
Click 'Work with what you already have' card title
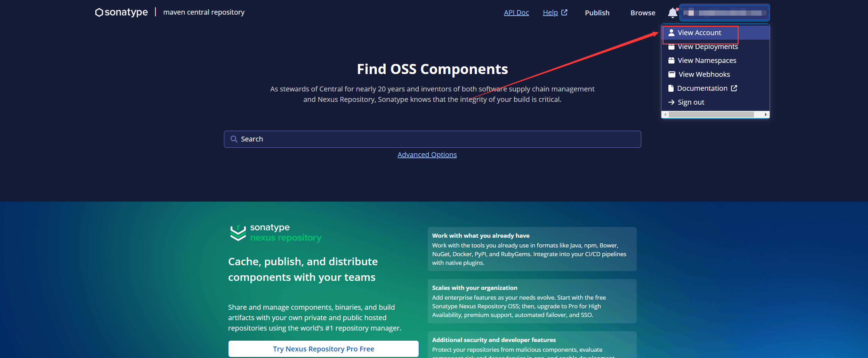[x=481, y=236]
